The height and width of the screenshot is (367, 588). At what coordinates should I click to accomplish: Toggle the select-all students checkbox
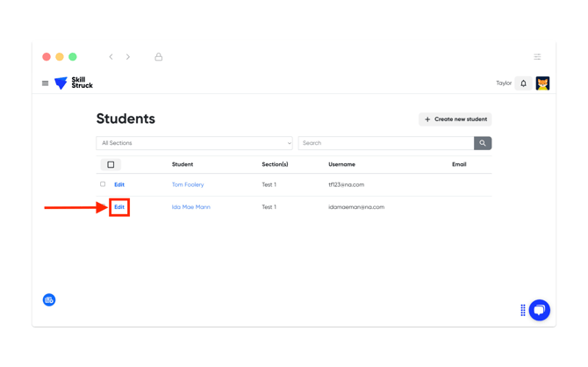(111, 164)
